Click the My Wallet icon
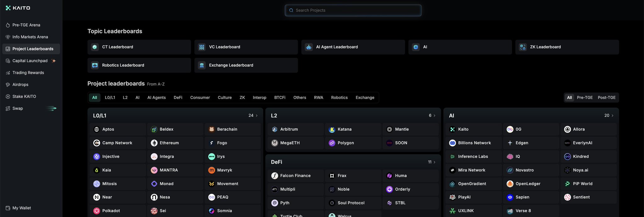 click(x=8, y=208)
